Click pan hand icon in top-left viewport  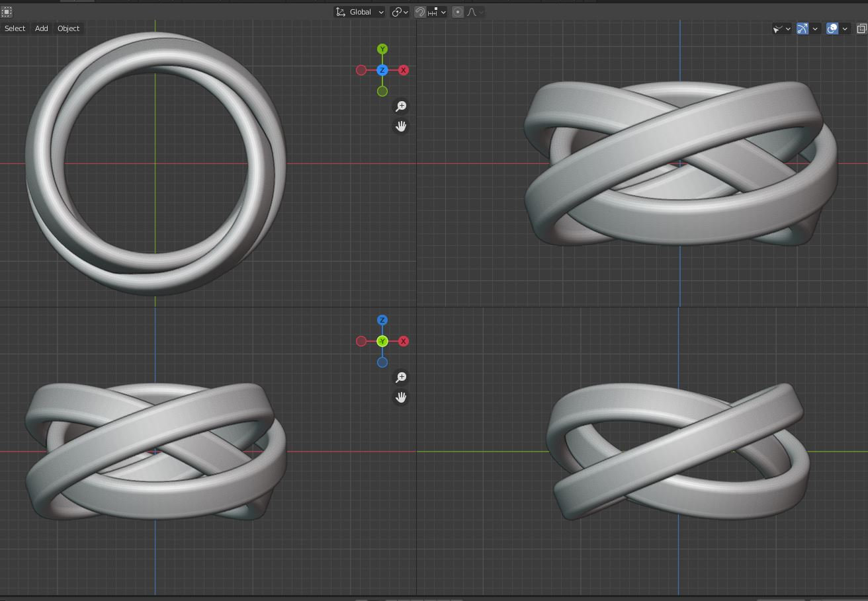pos(401,126)
